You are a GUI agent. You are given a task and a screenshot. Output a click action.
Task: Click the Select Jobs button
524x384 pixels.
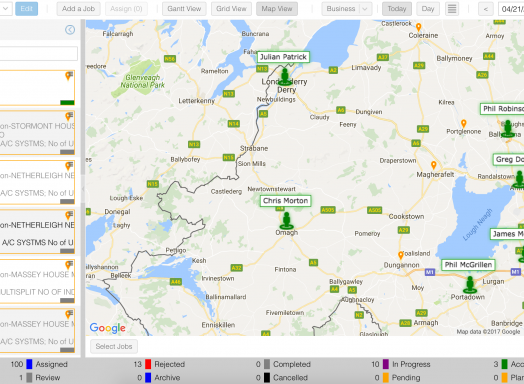(114, 346)
